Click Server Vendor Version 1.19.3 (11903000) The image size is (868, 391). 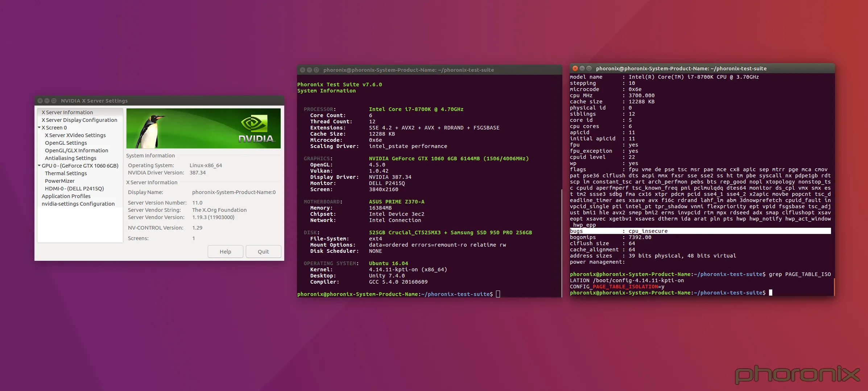point(213,217)
